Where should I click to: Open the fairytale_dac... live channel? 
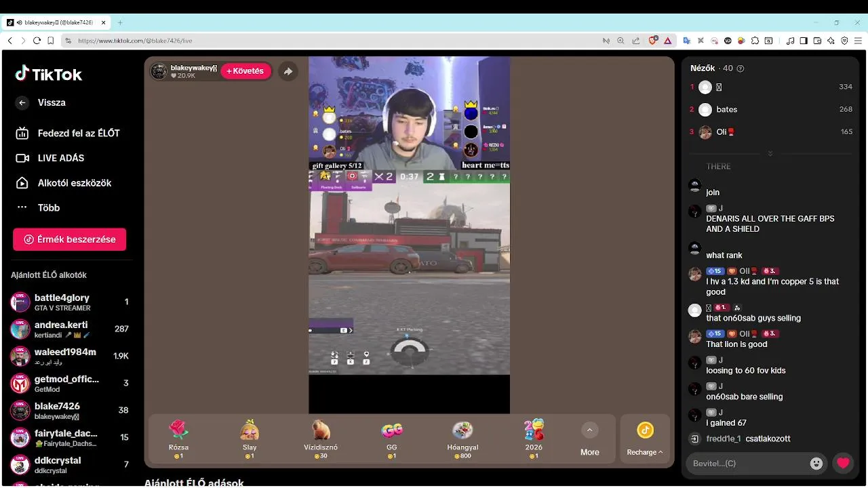(69, 438)
